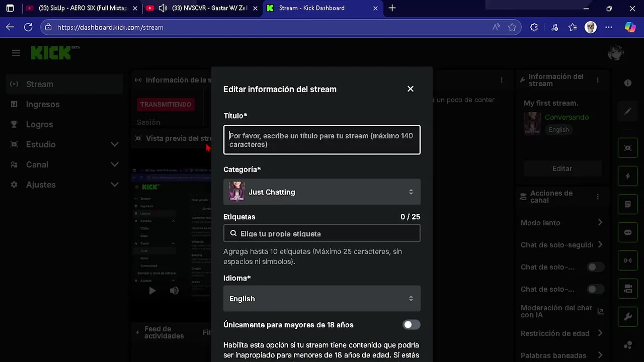The image size is (644, 362).
Task: Click the Estudio capture icon in sidebar
Action: (14, 144)
